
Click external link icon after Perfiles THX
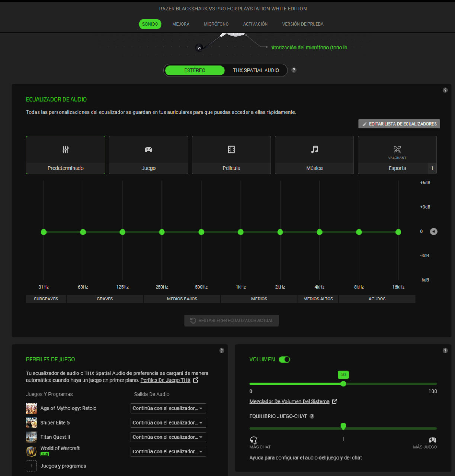click(x=196, y=380)
